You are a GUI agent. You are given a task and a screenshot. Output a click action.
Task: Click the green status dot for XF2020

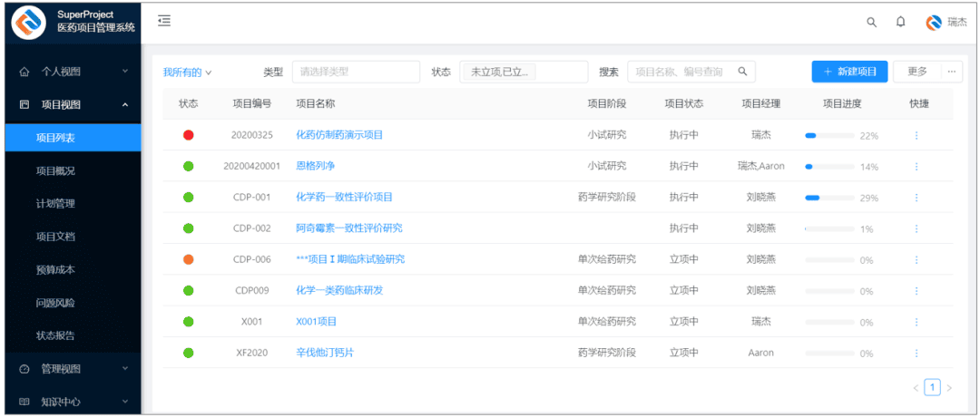click(188, 353)
